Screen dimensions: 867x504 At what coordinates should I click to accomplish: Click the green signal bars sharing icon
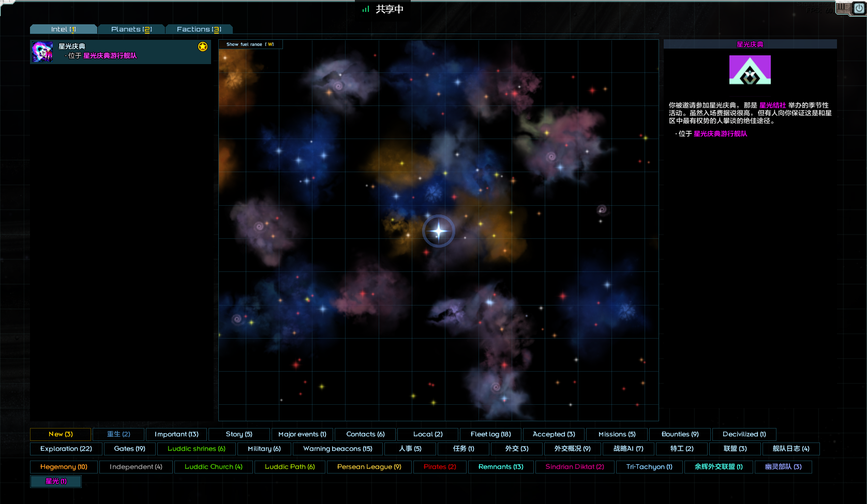click(366, 9)
